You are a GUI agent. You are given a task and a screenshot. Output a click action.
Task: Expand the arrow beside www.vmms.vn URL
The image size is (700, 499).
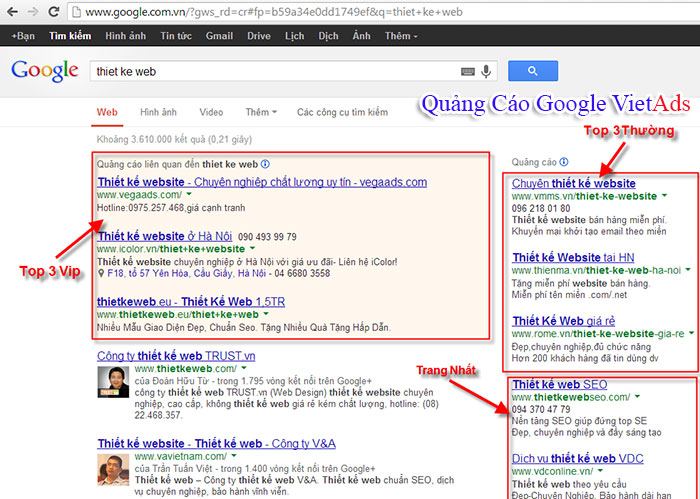(x=664, y=196)
